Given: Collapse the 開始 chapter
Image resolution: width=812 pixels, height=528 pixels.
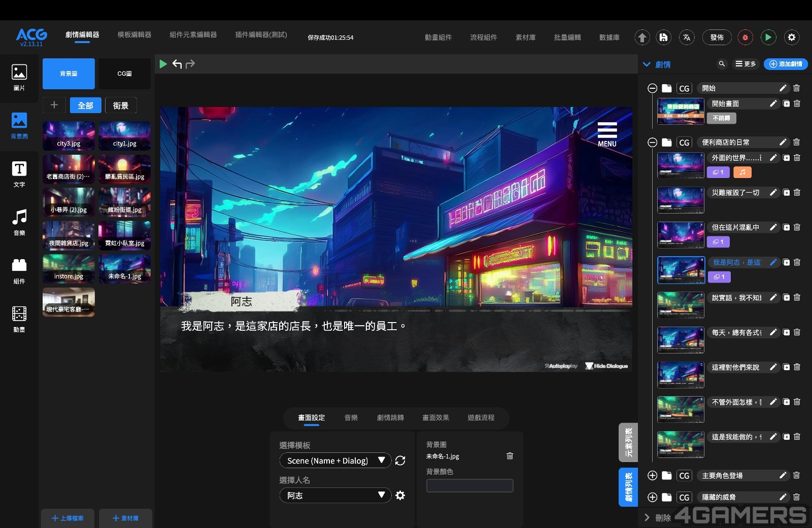Looking at the screenshot, I should 653,88.
